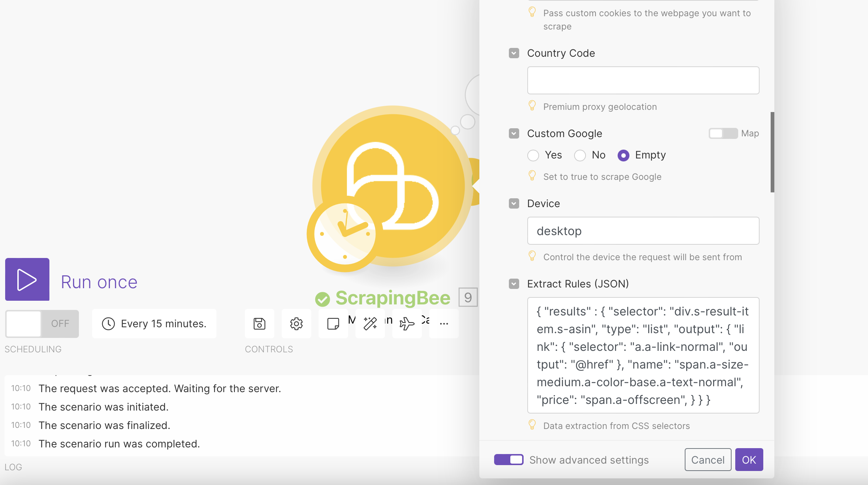868x485 pixels.
Task: Click inside the Country Code input field
Action: point(643,80)
